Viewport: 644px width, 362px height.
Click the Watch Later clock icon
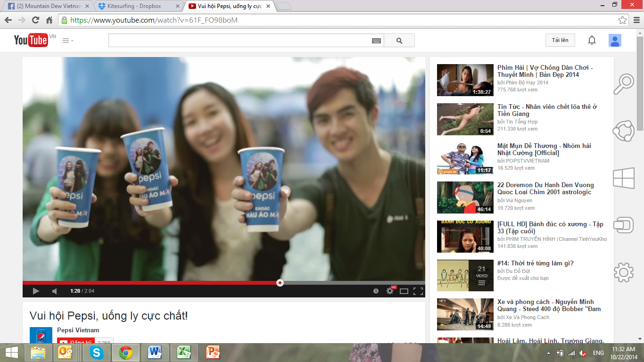(376, 291)
